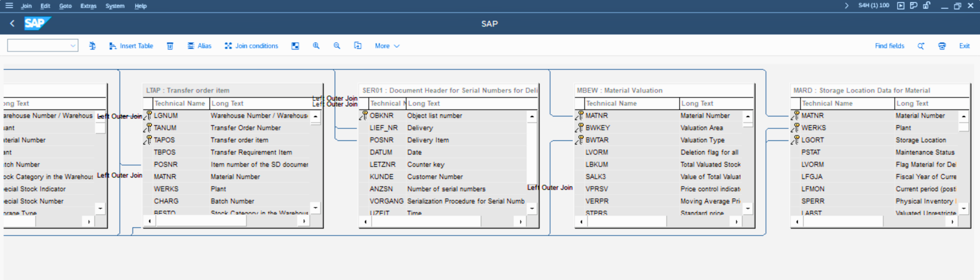Image resolution: width=980 pixels, height=280 pixels.
Task: Click the delete table trash icon
Action: (170, 46)
